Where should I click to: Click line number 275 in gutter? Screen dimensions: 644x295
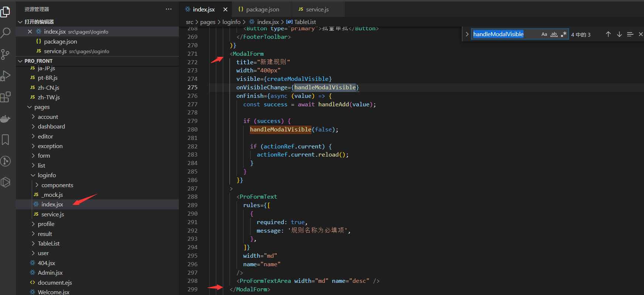click(x=192, y=88)
